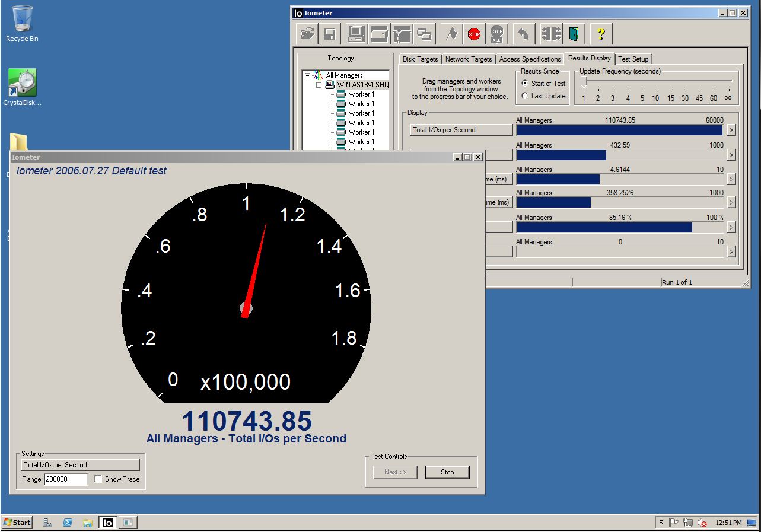Click the Stop All tests icon
Viewport: 761px width, 532px height.
click(x=497, y=34)
